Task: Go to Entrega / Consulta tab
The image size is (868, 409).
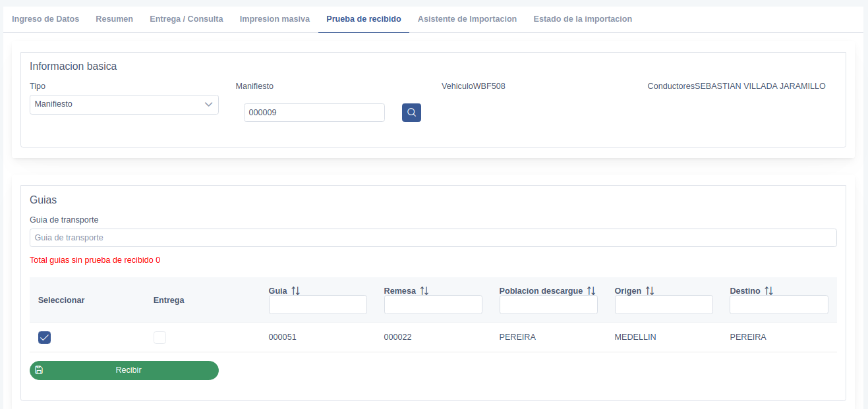Action: tap(186, 19)
